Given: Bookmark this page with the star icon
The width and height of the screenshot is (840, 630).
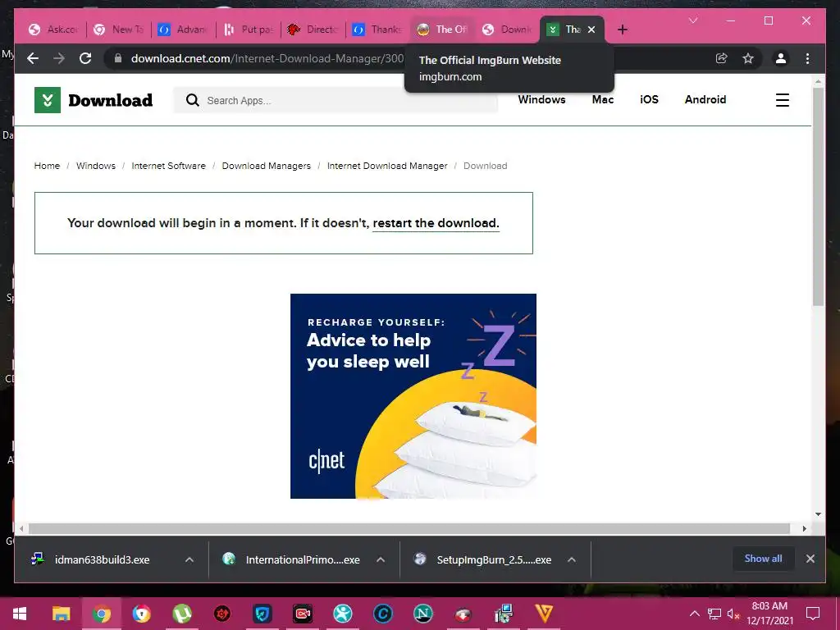Looking at the screenshot, I should coord(748,58).
